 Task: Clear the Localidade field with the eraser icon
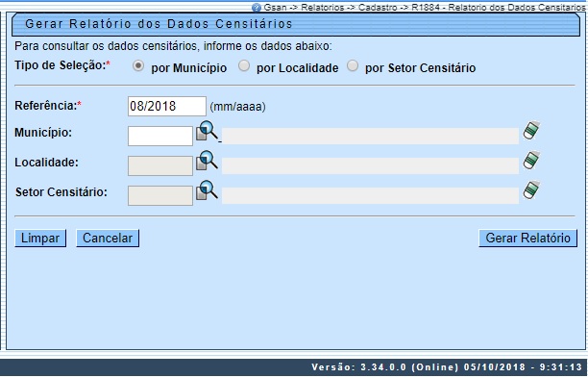(x=531, y=161)
